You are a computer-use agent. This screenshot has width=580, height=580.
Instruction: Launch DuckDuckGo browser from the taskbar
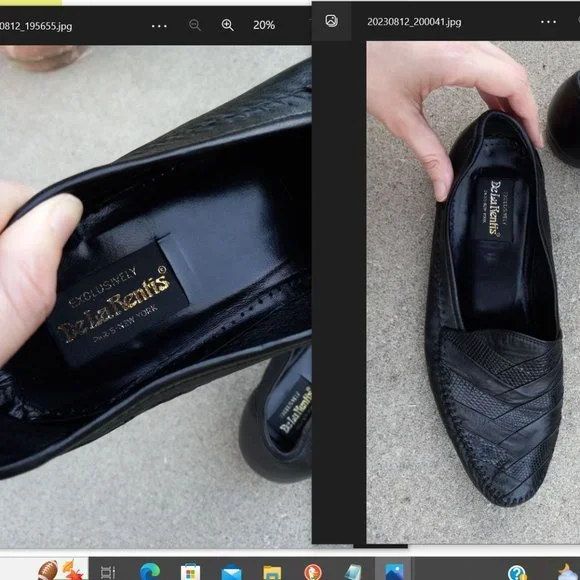pos(313,573)
